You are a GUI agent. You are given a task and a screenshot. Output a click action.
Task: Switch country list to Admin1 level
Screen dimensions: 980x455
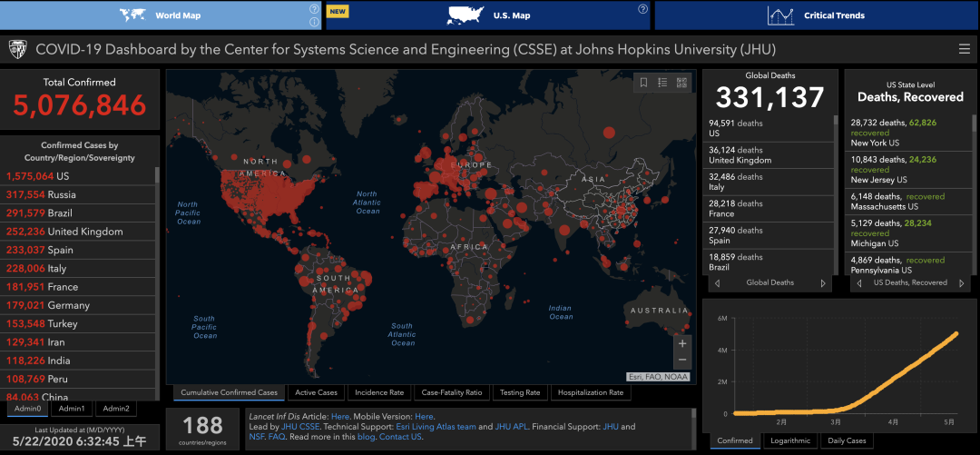[x=72, y=409]
